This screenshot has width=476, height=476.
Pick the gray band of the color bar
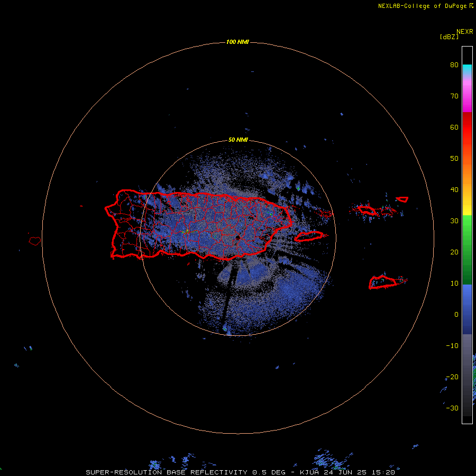tap(467, 375)
